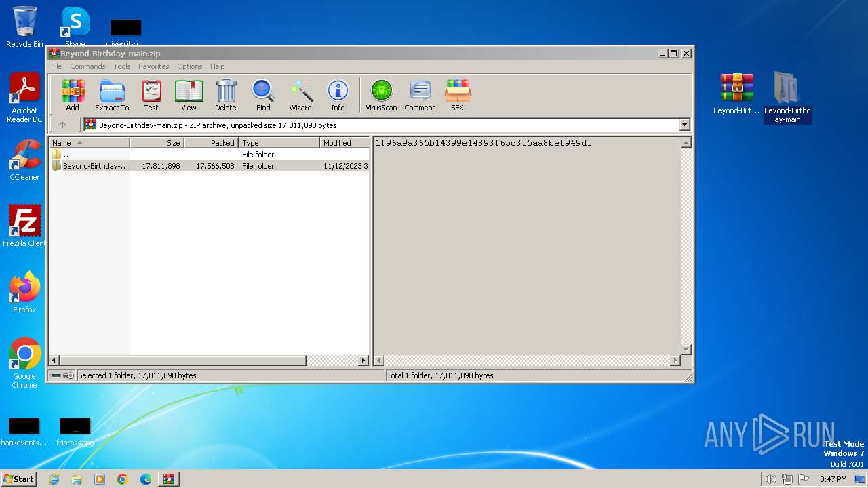Launch CCleaner desktop shortcut
The height and width of the screenshot is (488, 868).
(x=24, y=160)
